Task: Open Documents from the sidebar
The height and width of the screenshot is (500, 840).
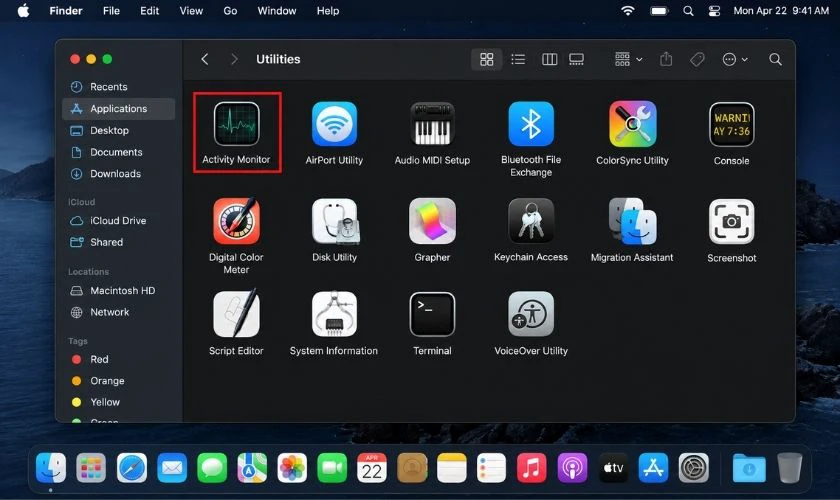Action: click(119, 152)
